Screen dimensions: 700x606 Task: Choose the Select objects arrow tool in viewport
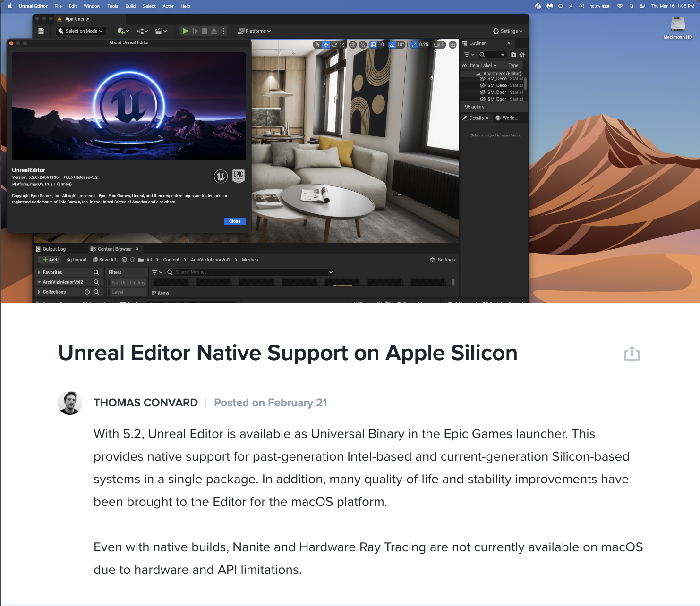(x=318, y=45)
